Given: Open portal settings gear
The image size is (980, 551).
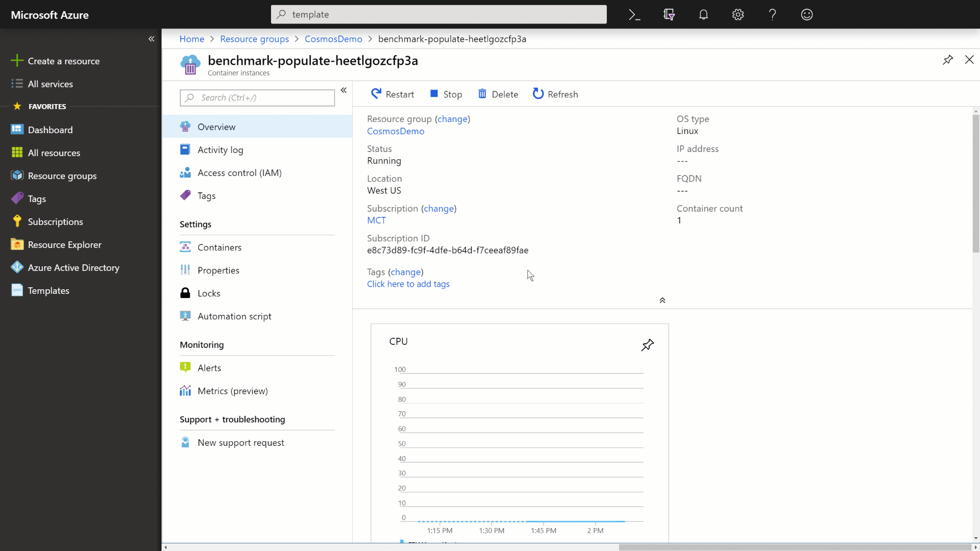Looking at the screenshot, I should 738,15.
